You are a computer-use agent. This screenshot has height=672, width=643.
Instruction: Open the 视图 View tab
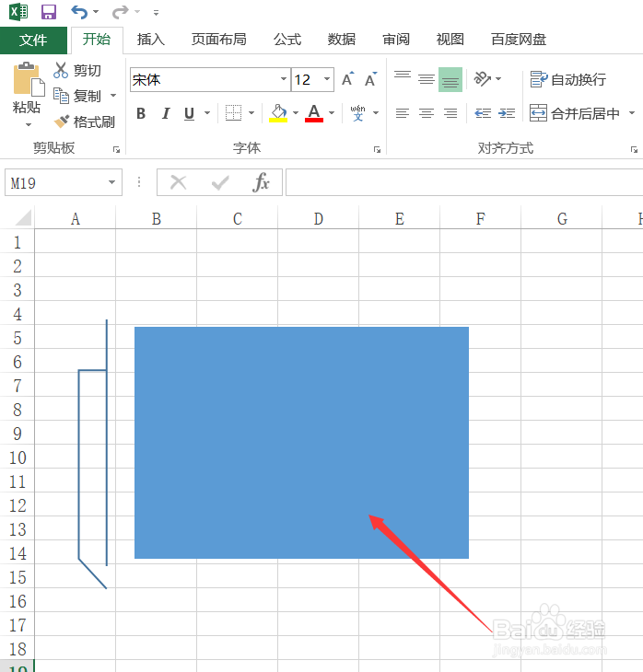450,40
